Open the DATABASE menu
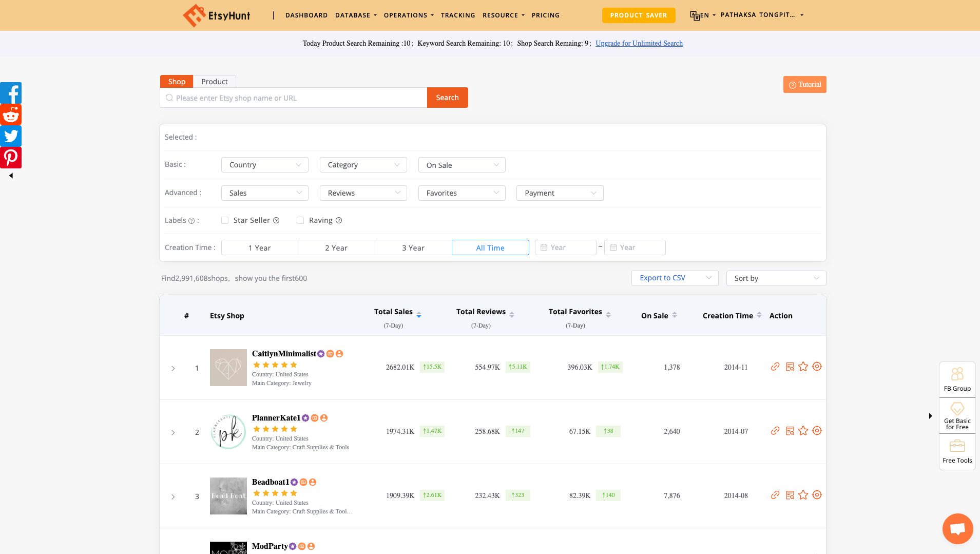 tap(356, 15)
